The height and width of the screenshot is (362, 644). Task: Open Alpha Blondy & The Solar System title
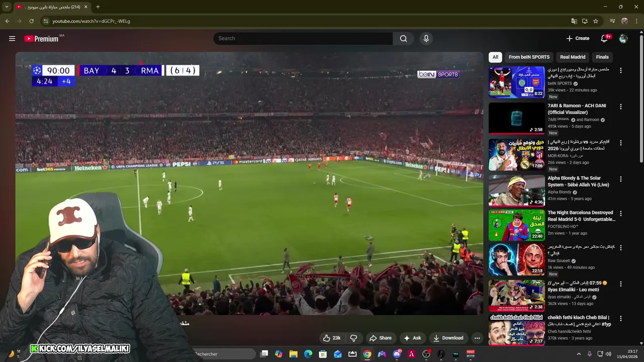(579, 182)
